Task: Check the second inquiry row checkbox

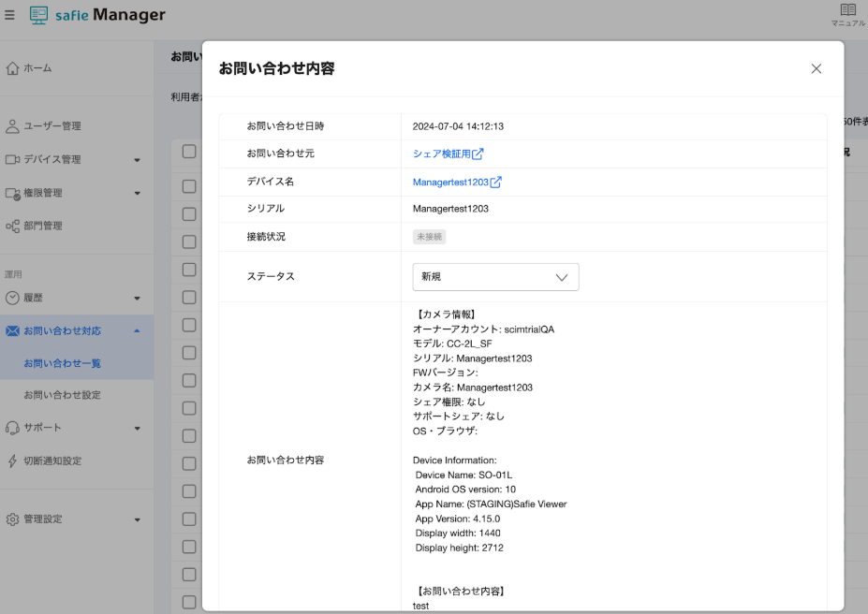Action: tap(189, 212)
